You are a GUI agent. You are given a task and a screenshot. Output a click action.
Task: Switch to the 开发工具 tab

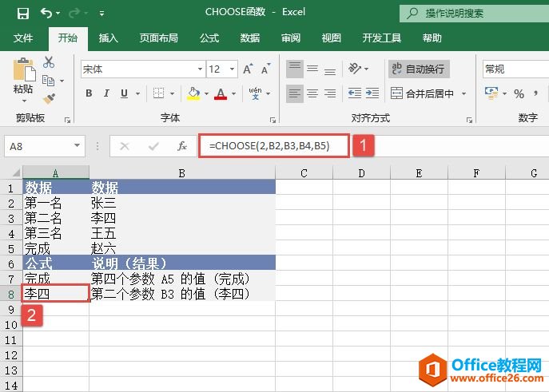382,38
